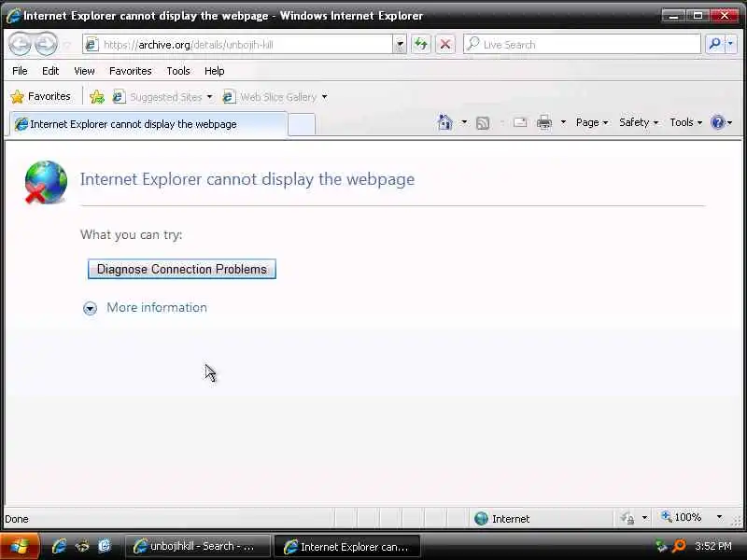The image size is (747, 560).
Task: Click the archive.org address bar field
Action: [x=238, y=44]
